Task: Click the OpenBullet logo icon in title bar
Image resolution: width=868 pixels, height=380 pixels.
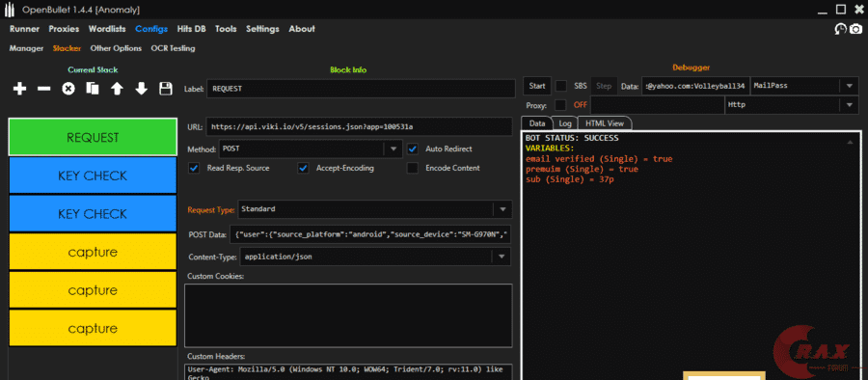Action: coord(10,10)
